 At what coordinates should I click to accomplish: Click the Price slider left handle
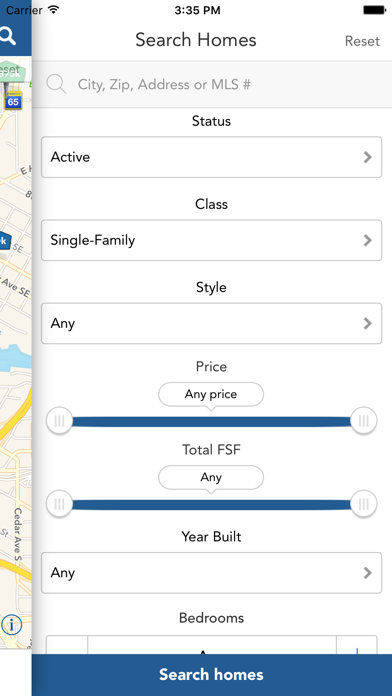(x=59, y=420)
